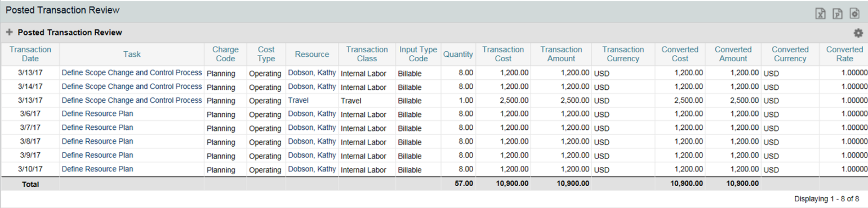Viewport: 868px width, 208px height.
Task: Expand the Posted Transaction Review filter section
Action: click(9, 33)
